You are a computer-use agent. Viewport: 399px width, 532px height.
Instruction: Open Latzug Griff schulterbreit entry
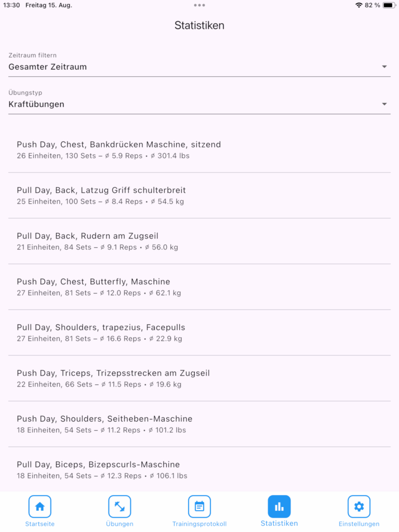[199, 195]
